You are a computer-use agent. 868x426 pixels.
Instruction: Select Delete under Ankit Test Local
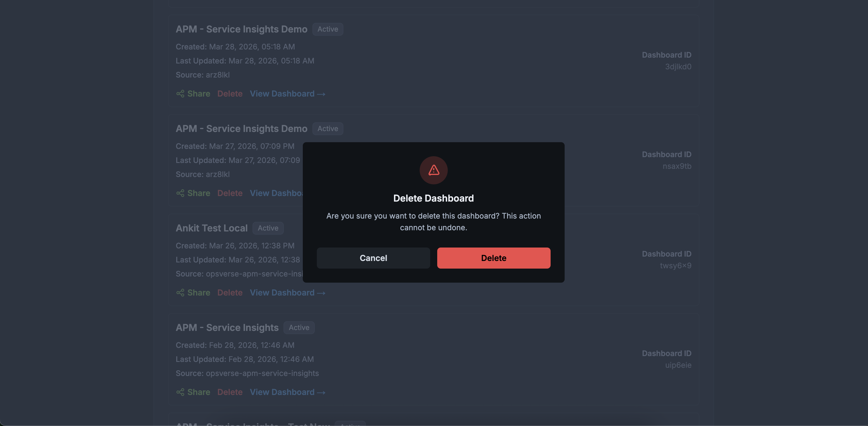tap(230, 293)
